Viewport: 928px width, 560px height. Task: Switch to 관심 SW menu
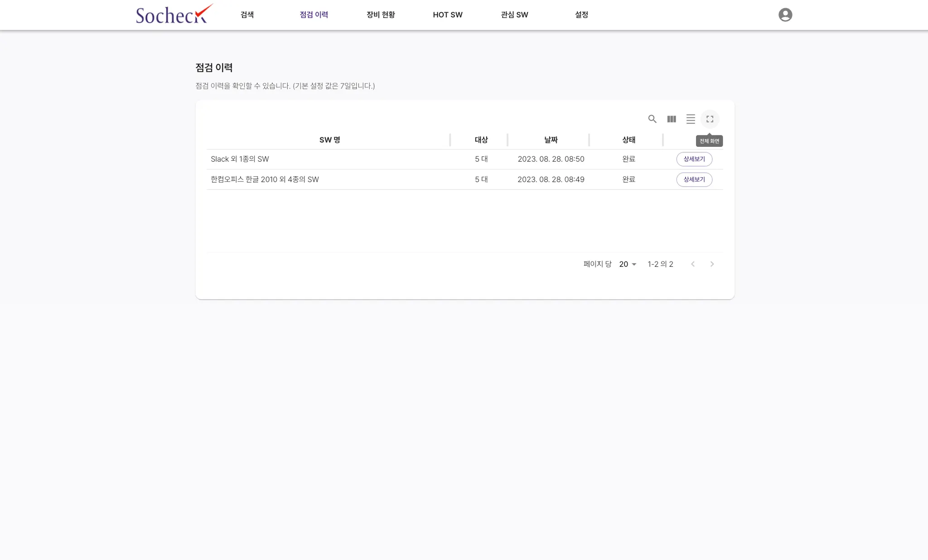click(x=514, y=15)
